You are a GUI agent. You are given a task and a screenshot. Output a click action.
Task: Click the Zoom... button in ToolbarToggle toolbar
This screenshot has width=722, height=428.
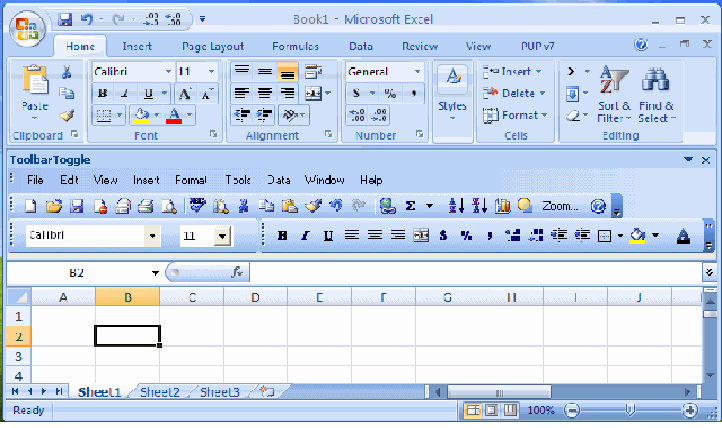[x=560, y=206]
